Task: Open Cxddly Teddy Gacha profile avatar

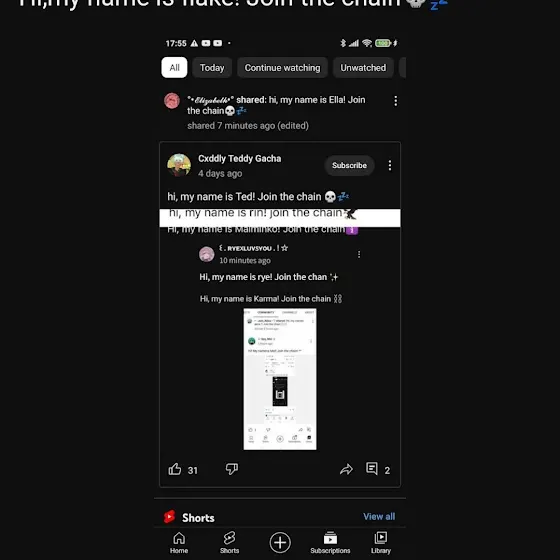Action: 179,165
